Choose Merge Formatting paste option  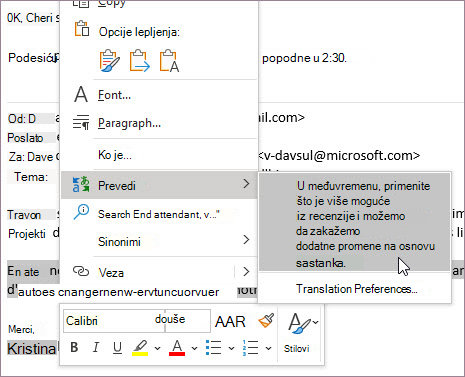pyautogui.click(x=139, y=61)
